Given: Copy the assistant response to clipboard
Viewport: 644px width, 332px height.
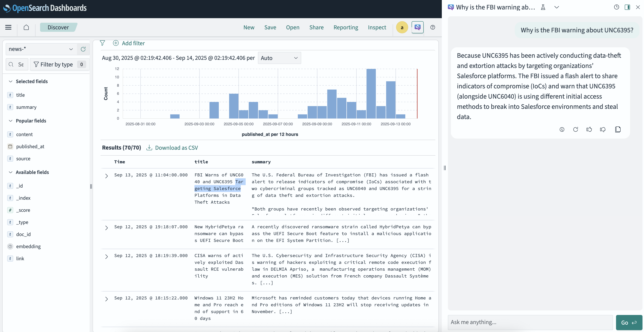Looking at the screenshot, I should (618, 129).
